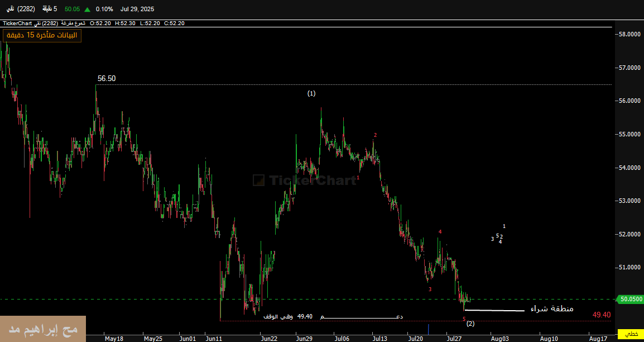Click the green up-arrow price change indicator

pos(87,9)
